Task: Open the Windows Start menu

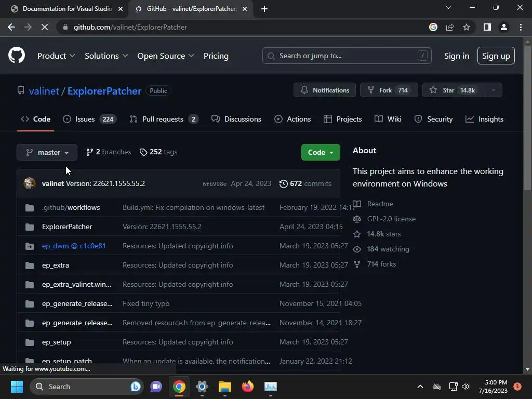Action: (x=17, y=387)
